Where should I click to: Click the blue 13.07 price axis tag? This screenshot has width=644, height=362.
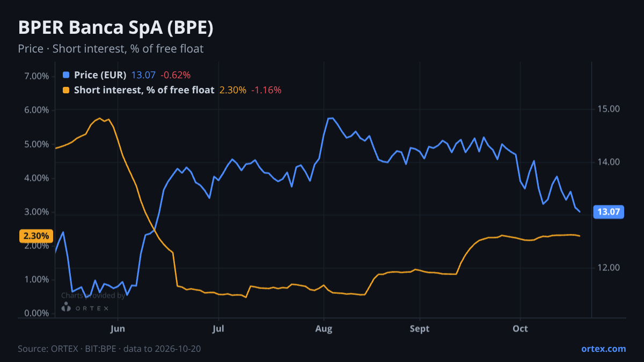(609, 212)
